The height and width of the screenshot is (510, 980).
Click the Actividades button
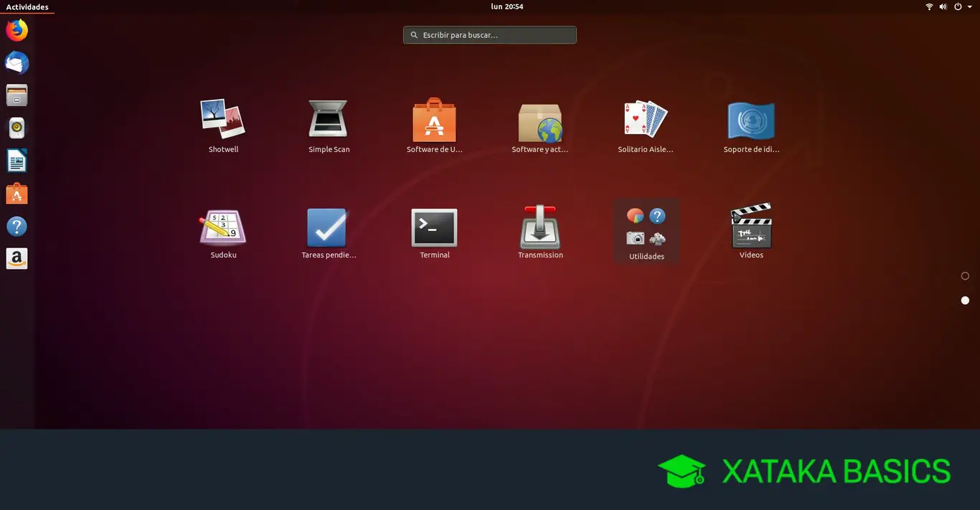[27, 6]
